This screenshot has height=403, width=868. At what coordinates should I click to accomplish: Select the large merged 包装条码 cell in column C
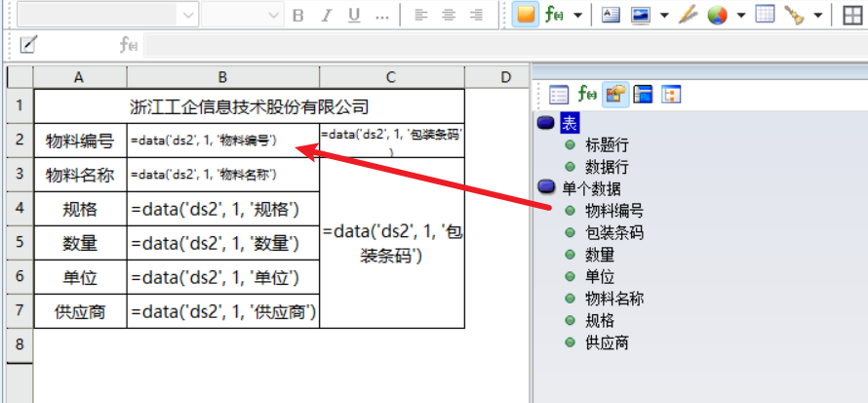[392, 243]
